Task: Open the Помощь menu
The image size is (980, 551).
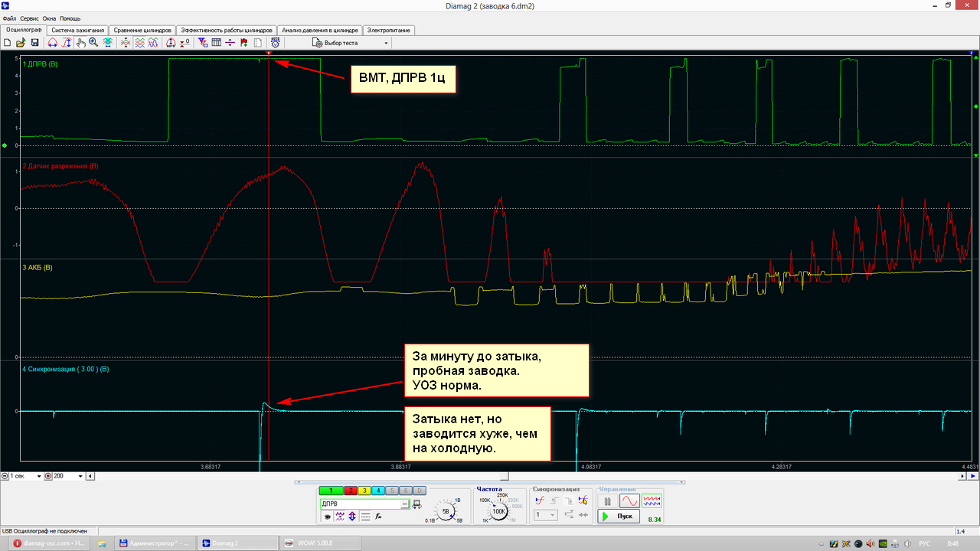Action: [x=70, y=18]
